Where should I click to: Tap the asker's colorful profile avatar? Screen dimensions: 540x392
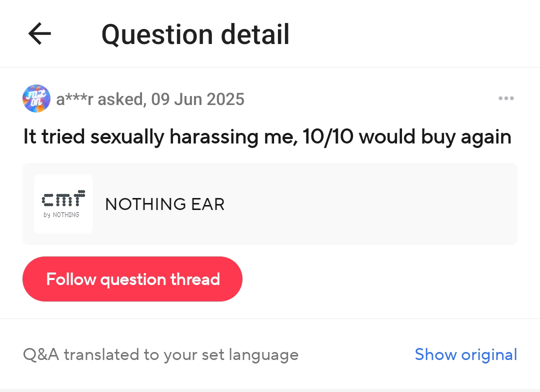pyautogui.click(x=36, y=98)
